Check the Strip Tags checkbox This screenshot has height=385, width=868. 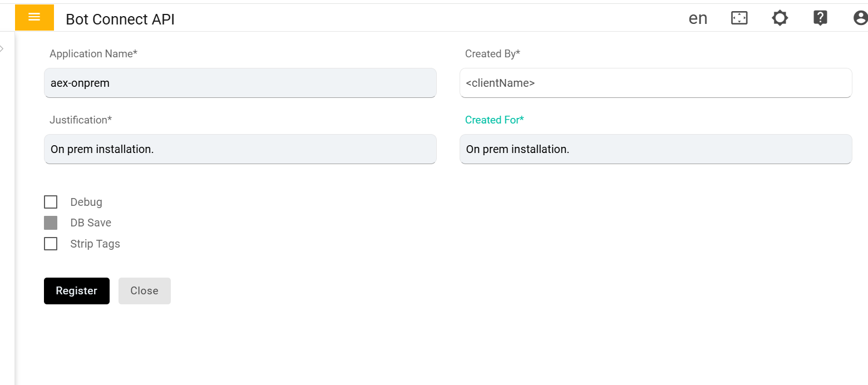click(51, 244)
